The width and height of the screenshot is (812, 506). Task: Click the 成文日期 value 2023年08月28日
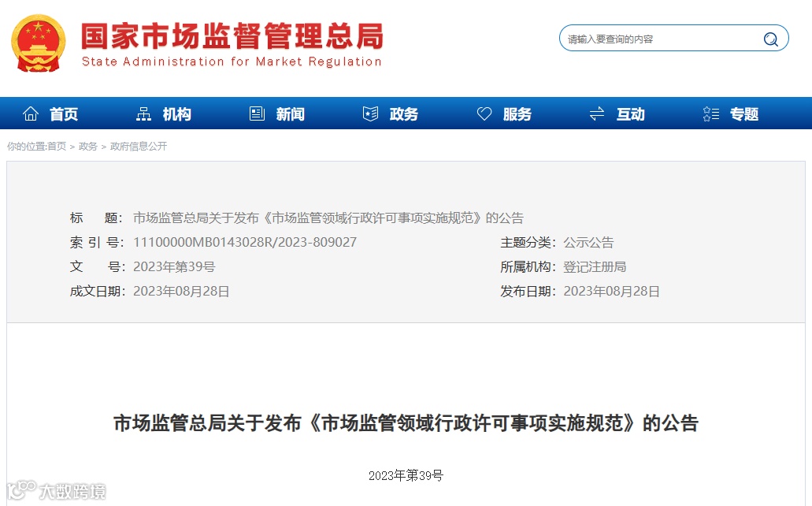181,291
